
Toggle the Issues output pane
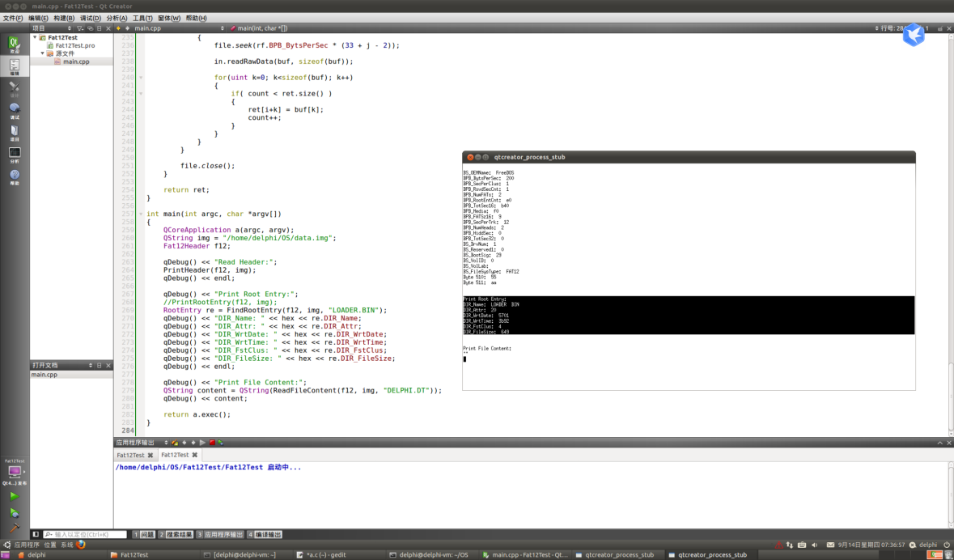[144, 534]
